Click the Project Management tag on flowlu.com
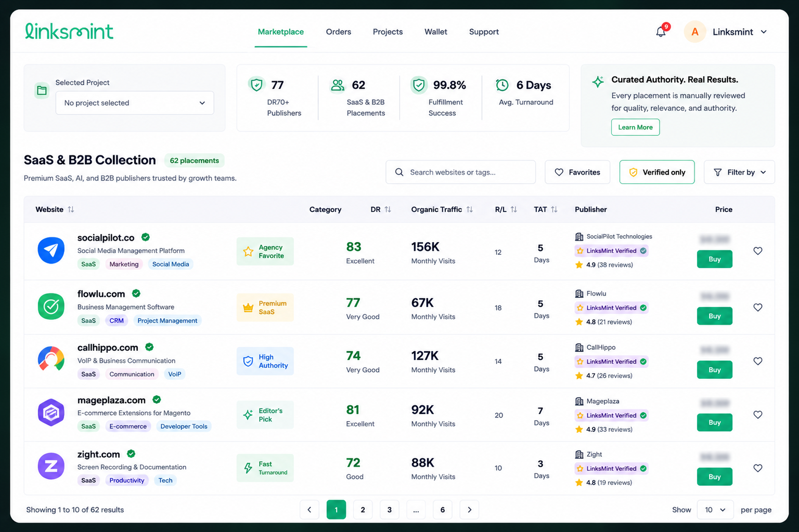799x532 pixels. [167, 321]
